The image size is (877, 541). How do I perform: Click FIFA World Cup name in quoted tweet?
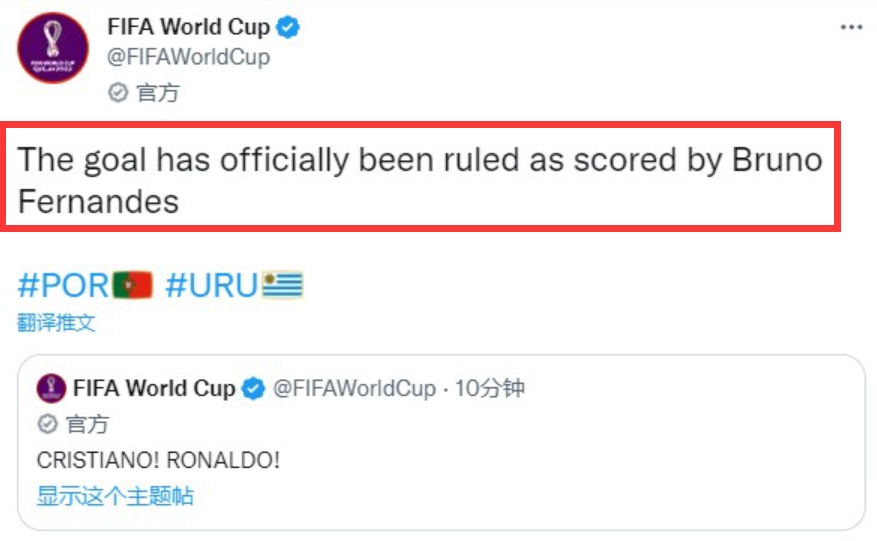(x=154, y=388)
